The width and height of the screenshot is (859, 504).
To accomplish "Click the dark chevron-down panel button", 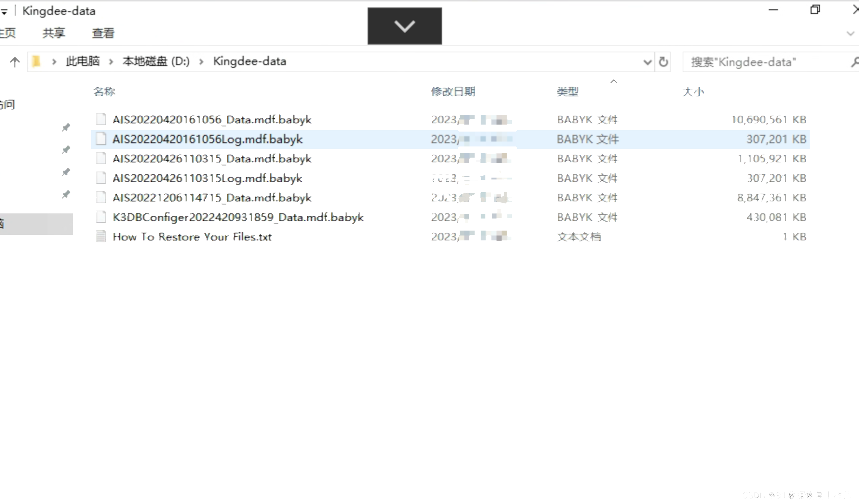I will tap(404, 26).
